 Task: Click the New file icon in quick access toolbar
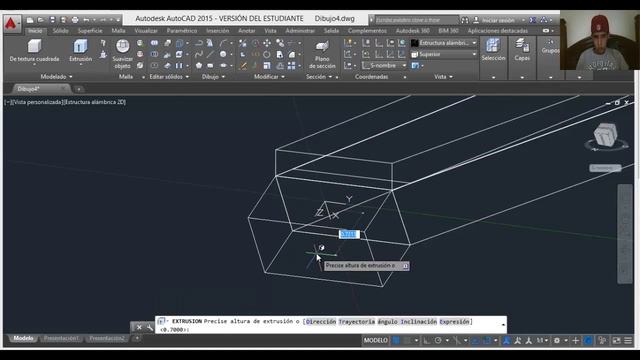[x=30, y=20]
